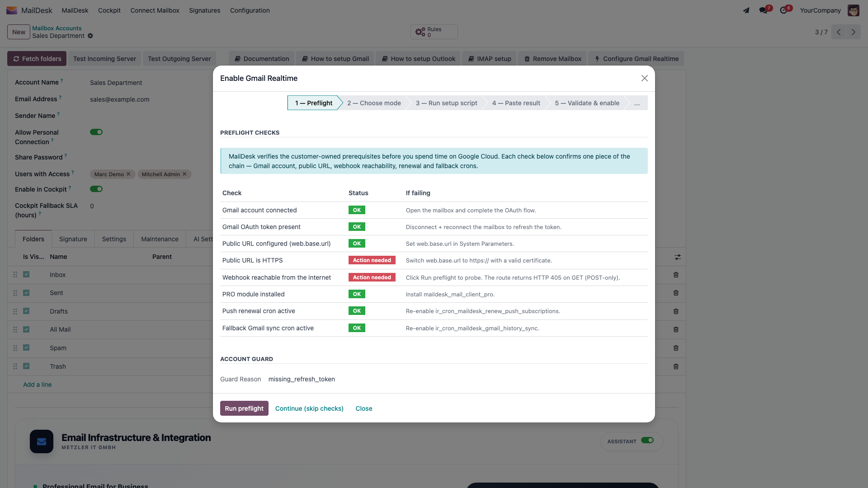Open the paper plane send icon in top bar
The height and width of the screenshot is (488, 868).
pyautogui.click(x=746, y=10)
